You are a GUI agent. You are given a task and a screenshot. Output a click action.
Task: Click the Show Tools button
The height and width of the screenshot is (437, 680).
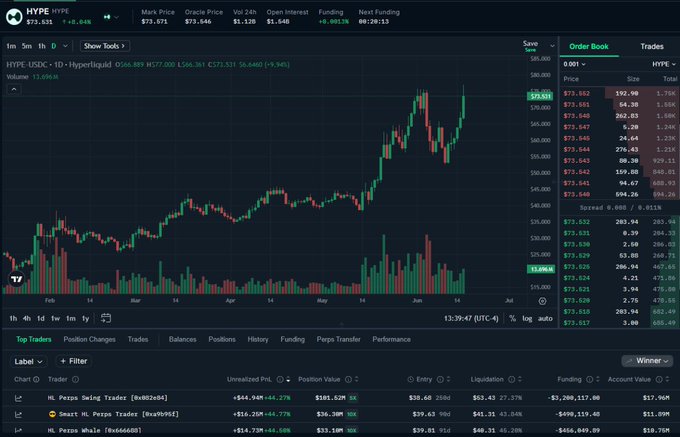pyautogui.click(x=105, y=46)
